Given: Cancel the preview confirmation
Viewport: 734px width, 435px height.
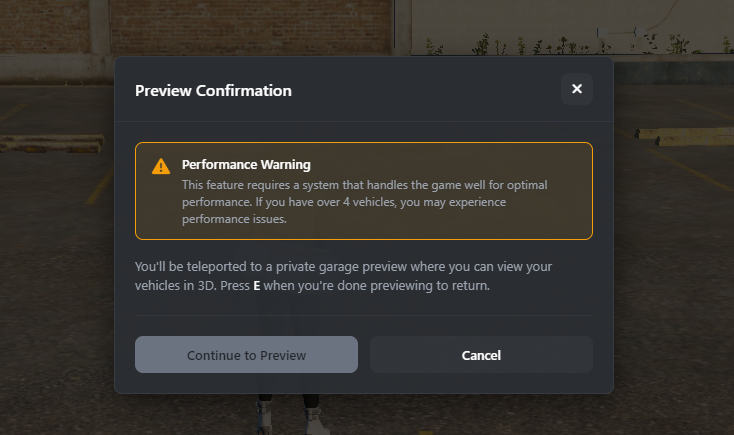Looking at the screenshot, I should 481,355.
